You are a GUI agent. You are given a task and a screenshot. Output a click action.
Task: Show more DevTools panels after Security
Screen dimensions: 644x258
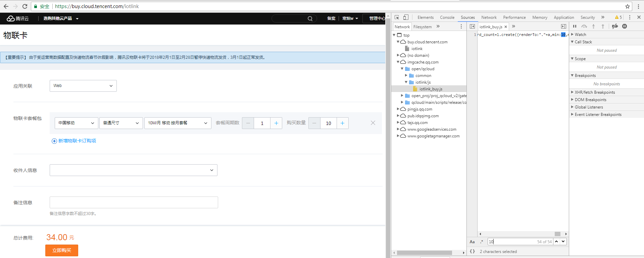(603, 17)
